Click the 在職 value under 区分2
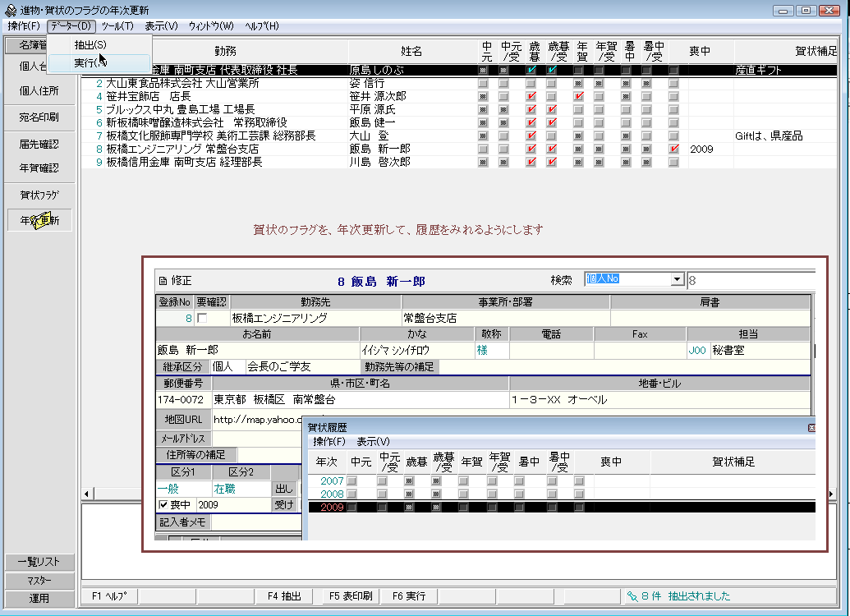This screenshot has width=850, height=616. 224,489
